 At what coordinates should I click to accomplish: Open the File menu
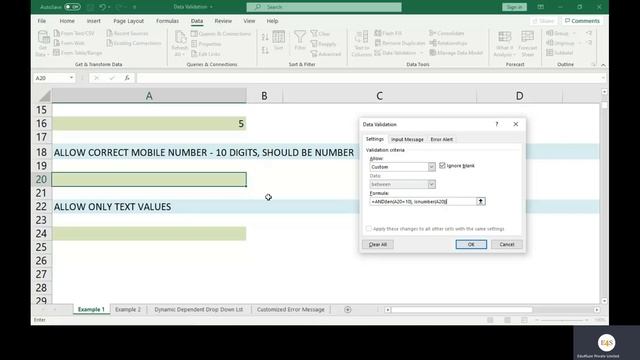42,21
